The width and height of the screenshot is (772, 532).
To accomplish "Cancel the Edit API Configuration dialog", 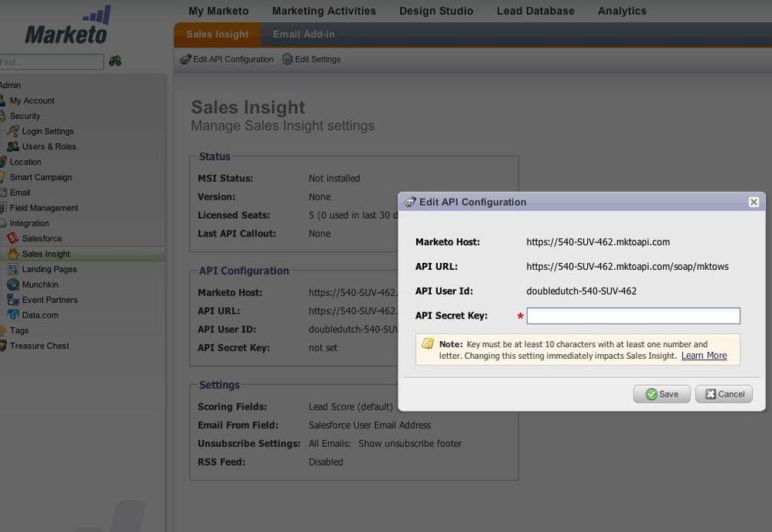I will 724,394.
